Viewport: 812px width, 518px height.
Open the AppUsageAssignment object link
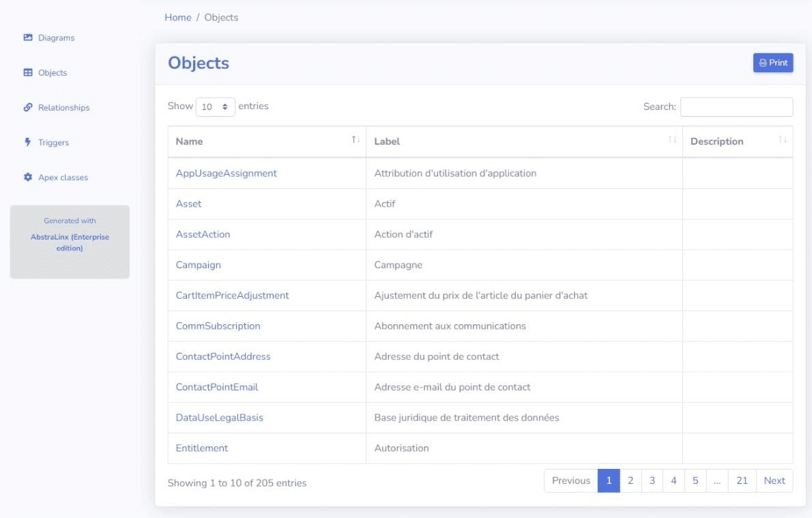tap(226, 173)
